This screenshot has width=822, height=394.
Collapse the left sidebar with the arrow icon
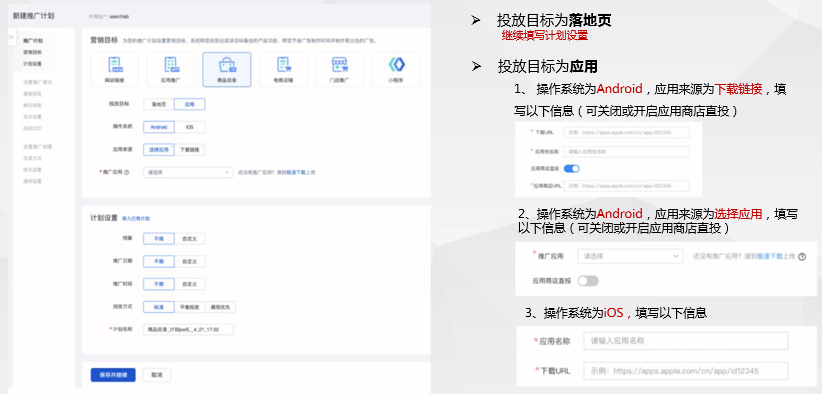pyautogui.click(x=11, y=37)
